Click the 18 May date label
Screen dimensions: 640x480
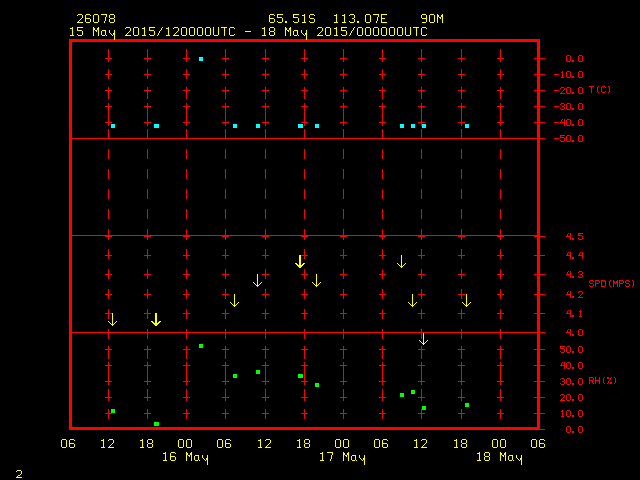[x=498, y=458]
